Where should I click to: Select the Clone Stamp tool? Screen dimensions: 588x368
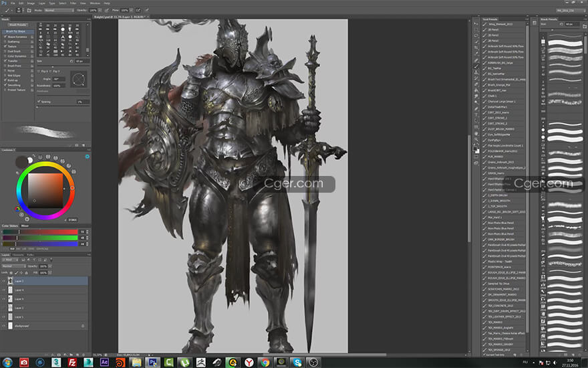(476, 72)
